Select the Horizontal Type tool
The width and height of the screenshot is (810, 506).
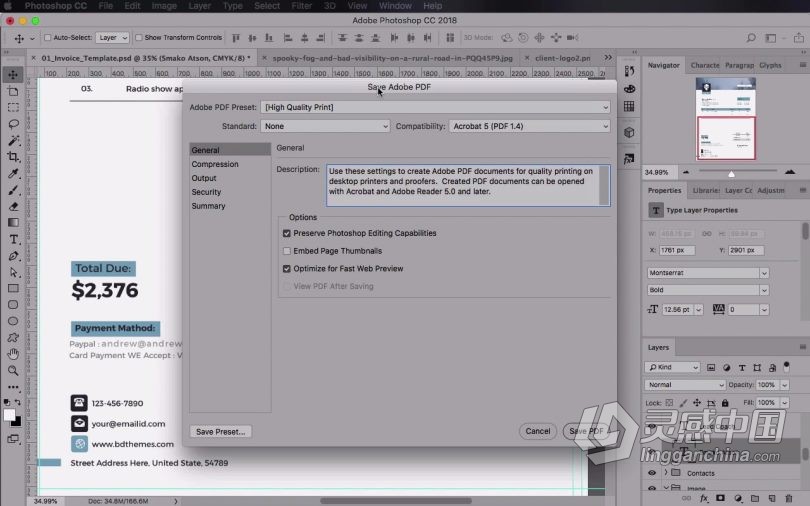tap(13, 239)
